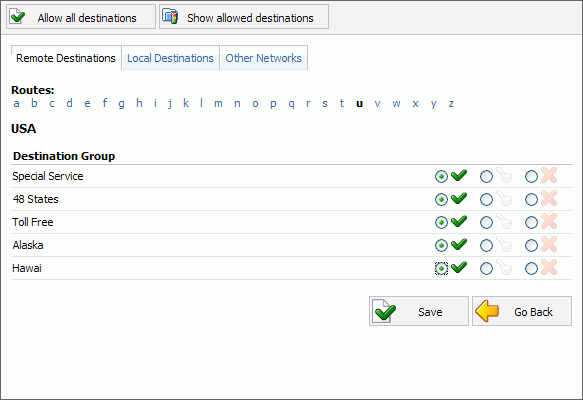This screenshot has width=583, height=400.
Task: Click the key icon in the 48 States row
Action: coord(504,199)
